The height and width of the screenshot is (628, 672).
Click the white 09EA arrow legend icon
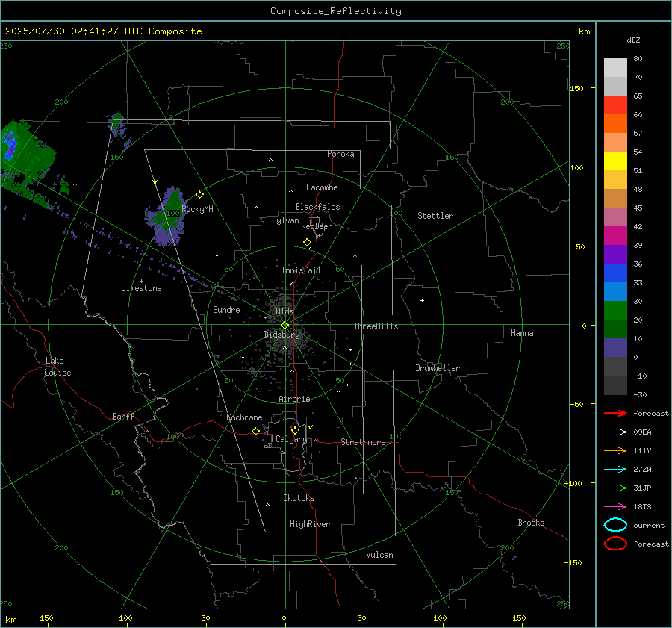(615, 432)
